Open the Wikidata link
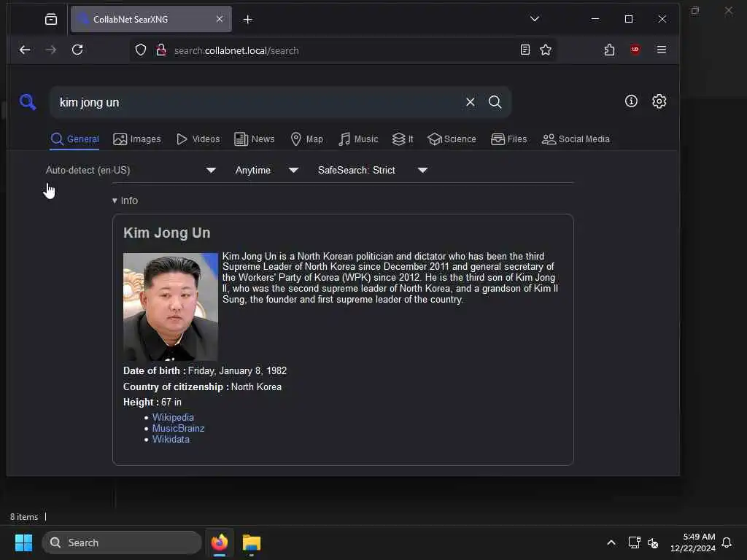 click(x=171, y=439)
